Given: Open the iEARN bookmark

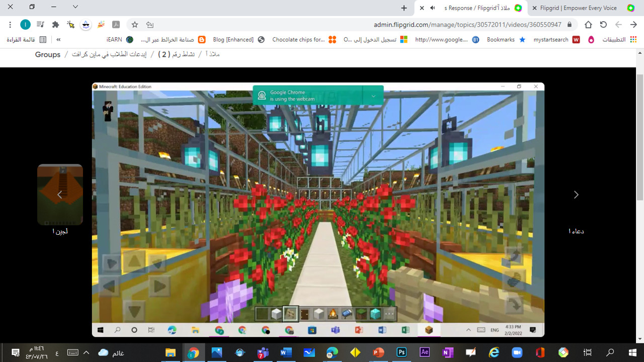Looking at the screenshot, I should click(120, 40).
